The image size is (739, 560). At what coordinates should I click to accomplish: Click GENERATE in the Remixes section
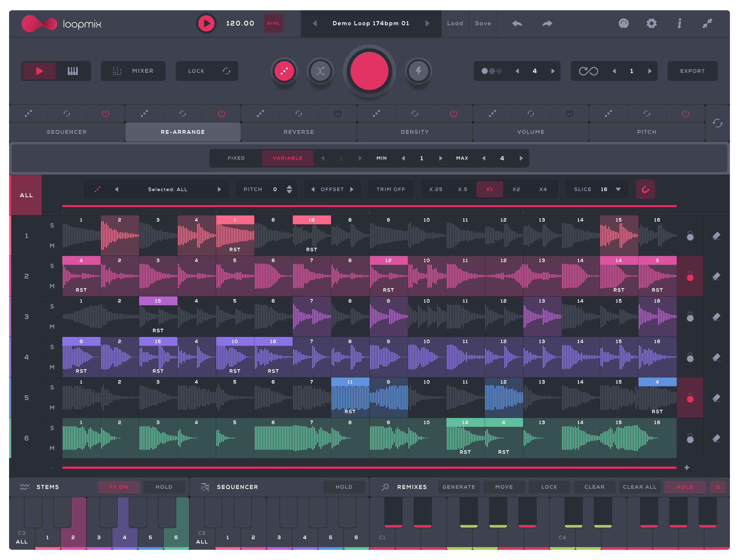(x=458, y=487)
